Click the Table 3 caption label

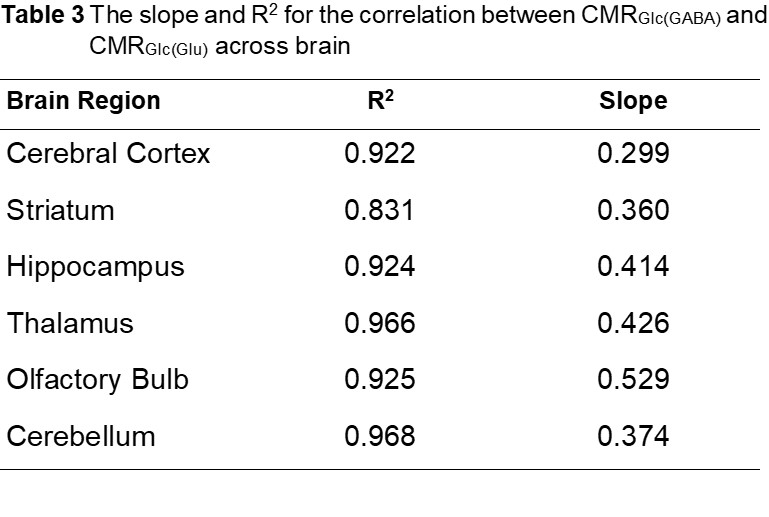coord(43,15)
